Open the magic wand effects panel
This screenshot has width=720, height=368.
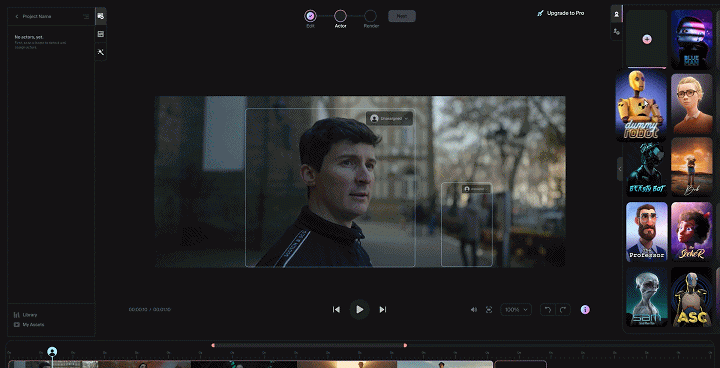click(101, 52)
